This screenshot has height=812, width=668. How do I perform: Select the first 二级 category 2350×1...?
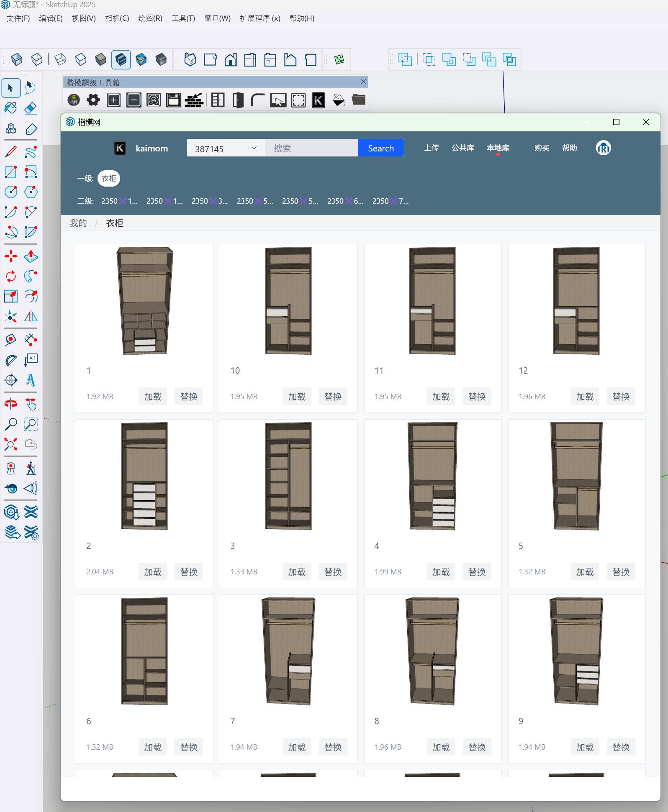click(119, 201)
